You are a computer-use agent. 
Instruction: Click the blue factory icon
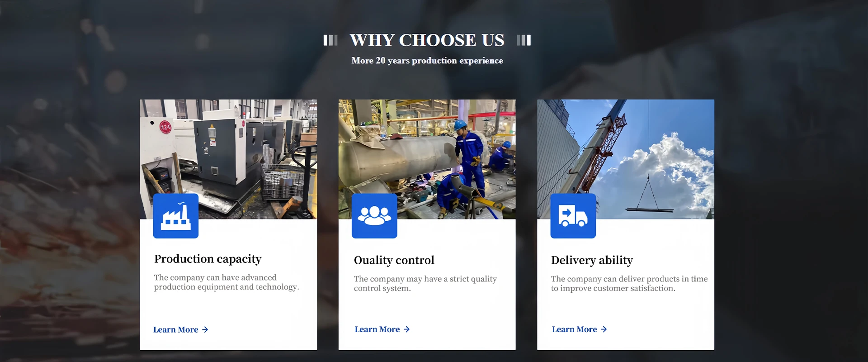(176, 216)
